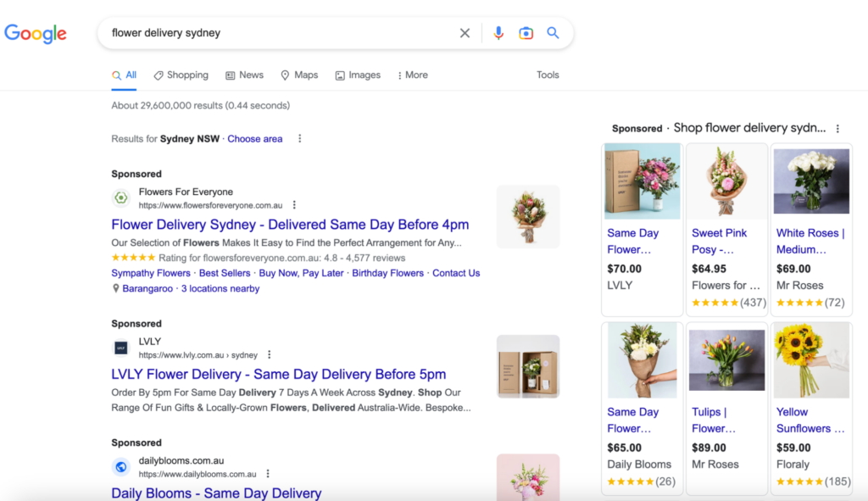Open the Contact Us sitelink
This screenshot has height=501, width=868.
coord(456,273)
